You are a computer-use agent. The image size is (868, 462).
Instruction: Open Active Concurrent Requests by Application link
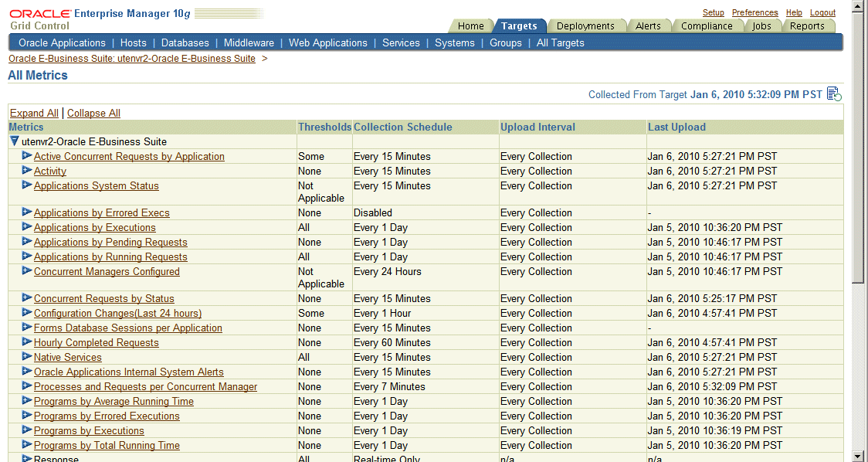click(x=129, y=156)
